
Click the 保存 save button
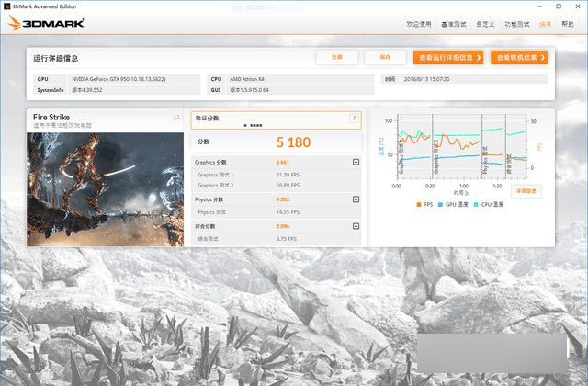tap(385, 57)
